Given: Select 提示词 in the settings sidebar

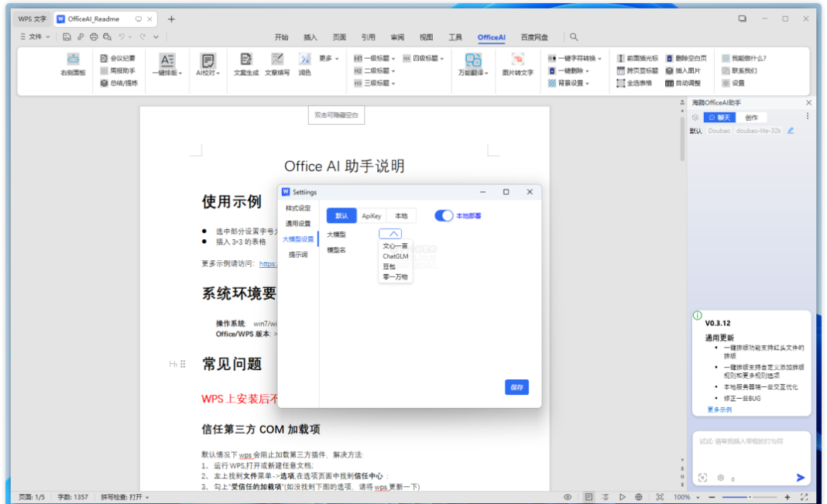Looking at the screenshot, I should pos(298,255).
